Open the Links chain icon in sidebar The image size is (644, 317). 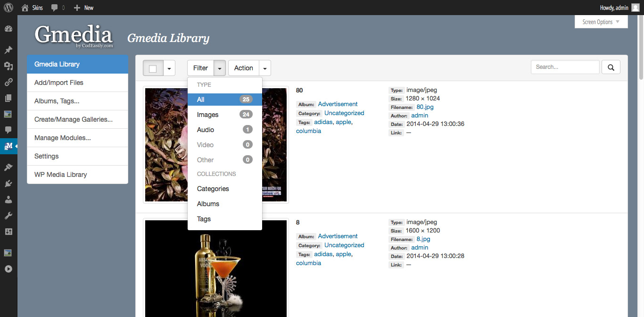[x=8, y=82]
